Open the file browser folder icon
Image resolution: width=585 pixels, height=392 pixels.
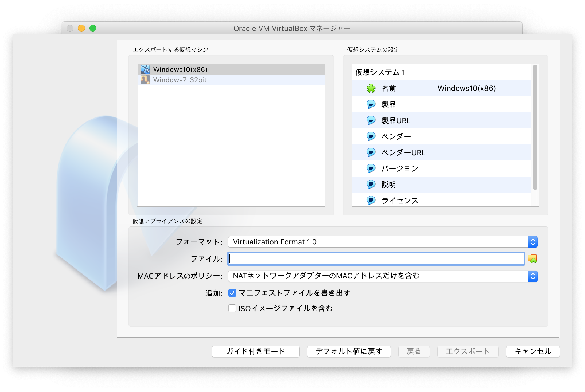click(x=533, y=258)
